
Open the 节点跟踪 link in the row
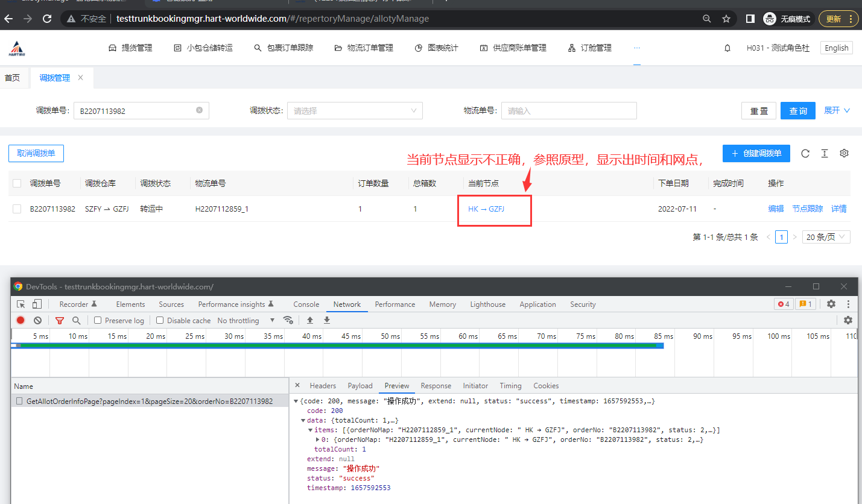pos(807,209)
